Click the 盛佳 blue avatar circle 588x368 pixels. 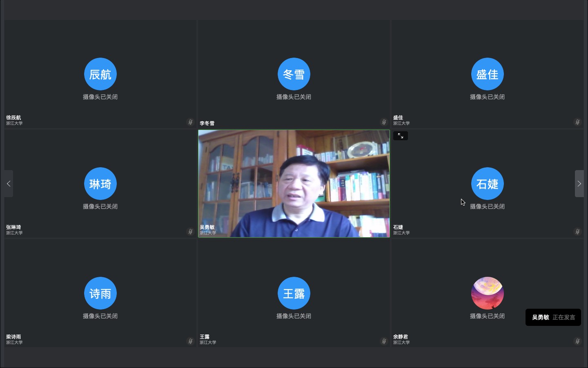click(x=487, y=74)
